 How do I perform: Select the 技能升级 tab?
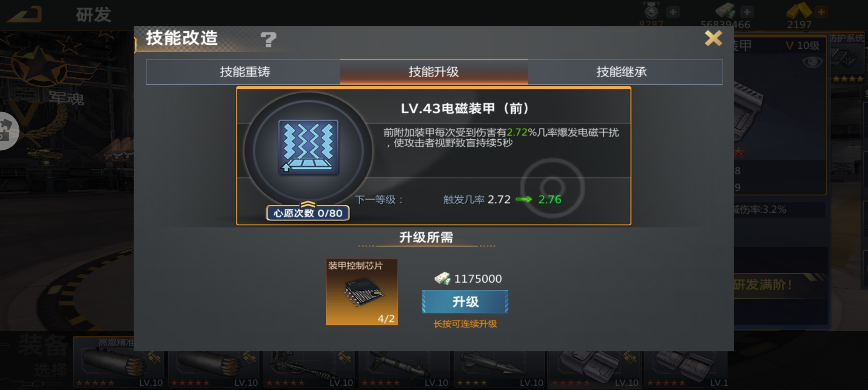434,72
